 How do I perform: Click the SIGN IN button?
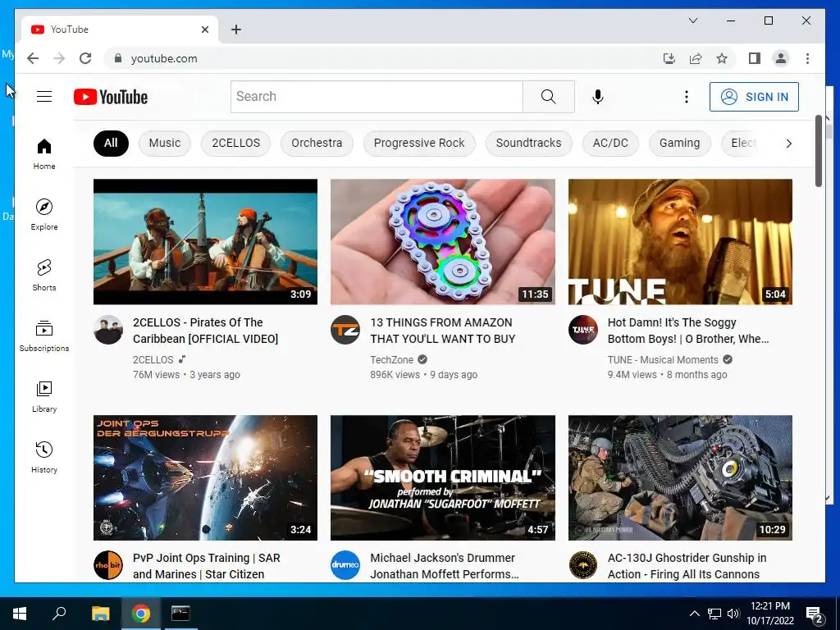point(754,97)
